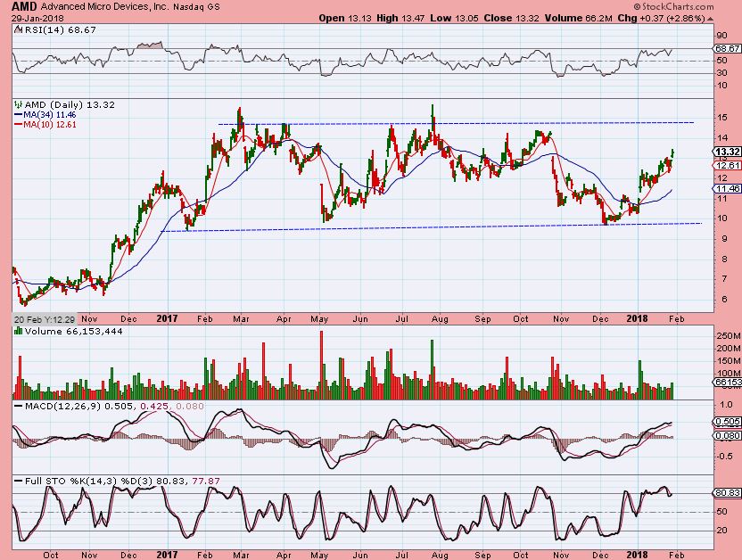Click the volume bars icon beside Volume

(x=19, y=331)
